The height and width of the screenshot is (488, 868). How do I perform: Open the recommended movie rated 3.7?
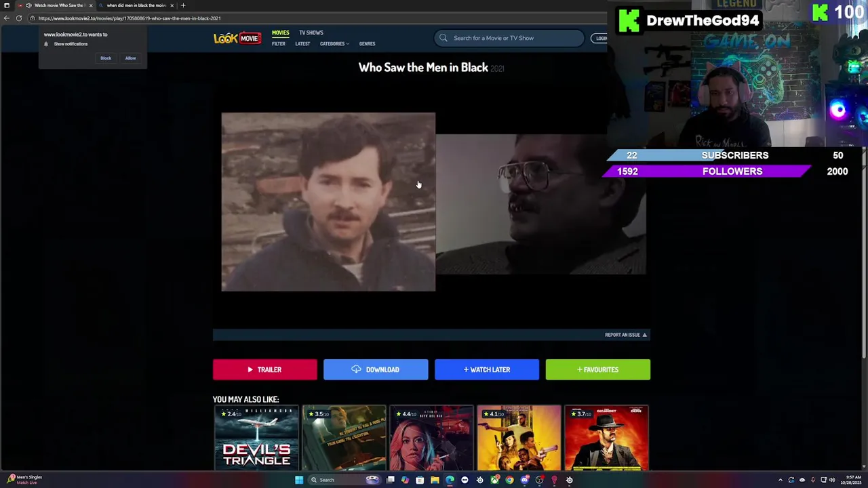(606, 438)
